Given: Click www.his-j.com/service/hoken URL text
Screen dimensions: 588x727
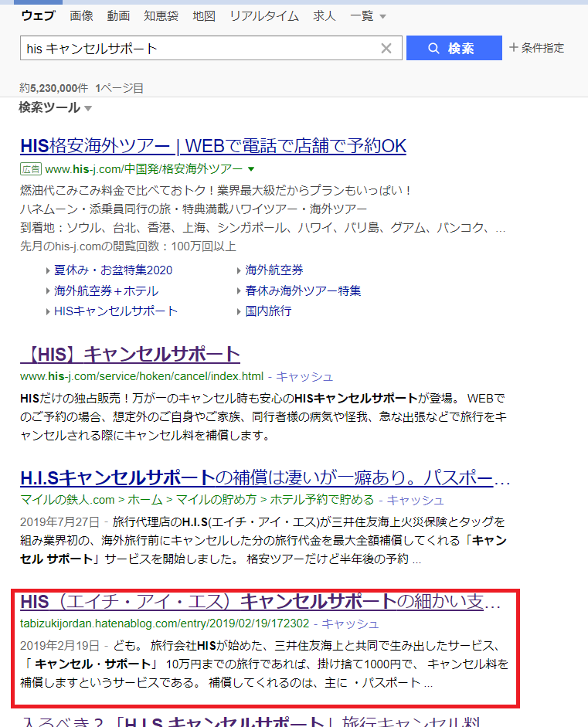Looking at the screenshot, I should coord(142,376).
